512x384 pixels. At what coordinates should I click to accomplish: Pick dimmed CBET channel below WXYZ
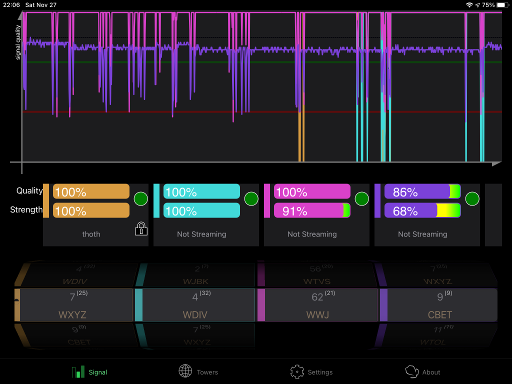tap(79, 336)
